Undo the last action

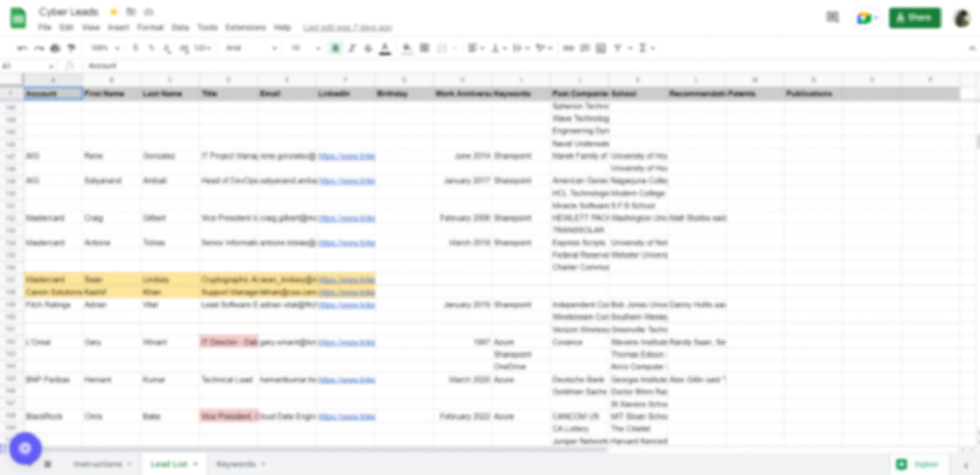click(x=23, y=48)
